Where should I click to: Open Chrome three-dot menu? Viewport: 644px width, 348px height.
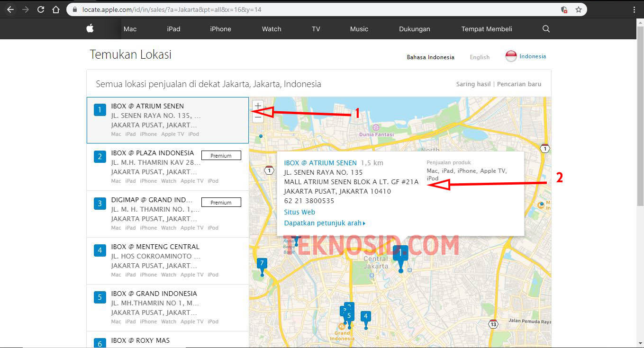(x=635, y=9)
